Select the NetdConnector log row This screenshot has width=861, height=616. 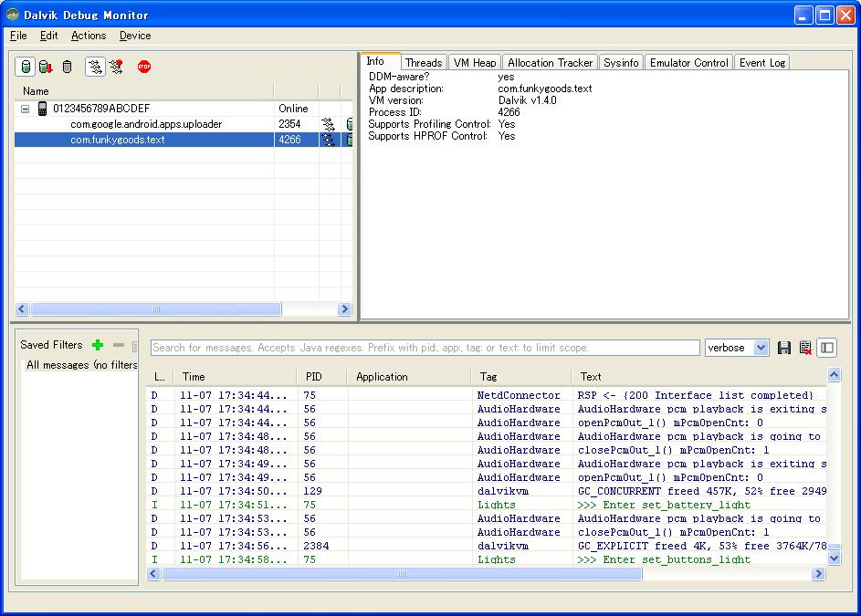(x=487, y=395)
